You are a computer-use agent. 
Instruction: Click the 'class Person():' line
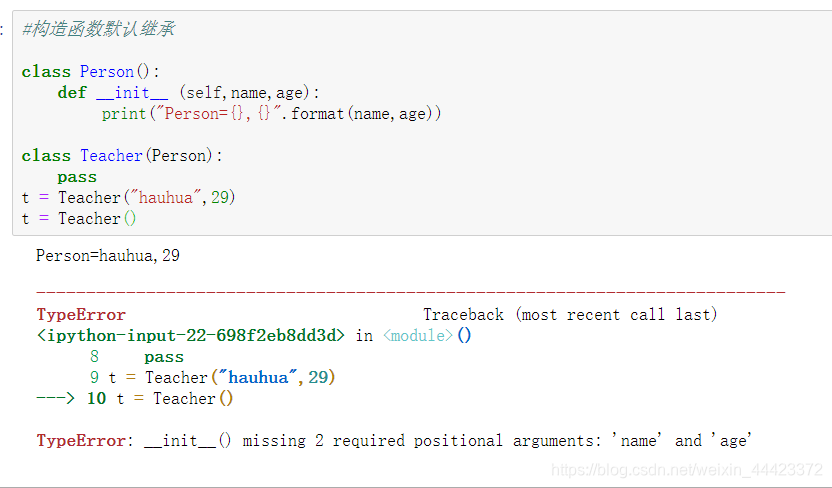point(91,72)
